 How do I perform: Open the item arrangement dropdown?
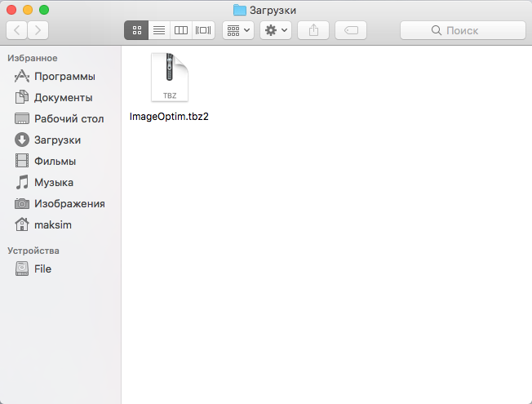point(238,30)
